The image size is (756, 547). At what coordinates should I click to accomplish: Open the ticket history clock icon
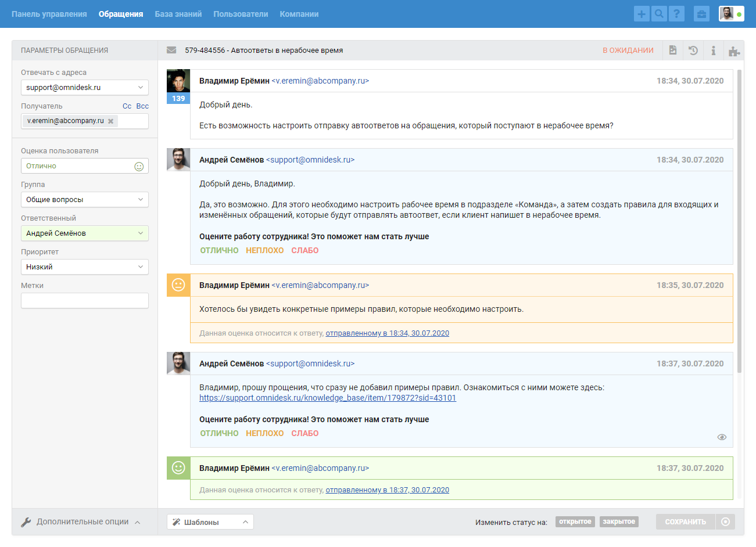(x=693, y=51)
